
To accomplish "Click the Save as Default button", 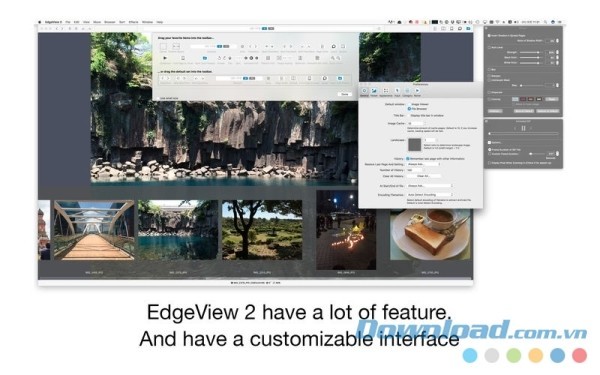I will point(524,111).
